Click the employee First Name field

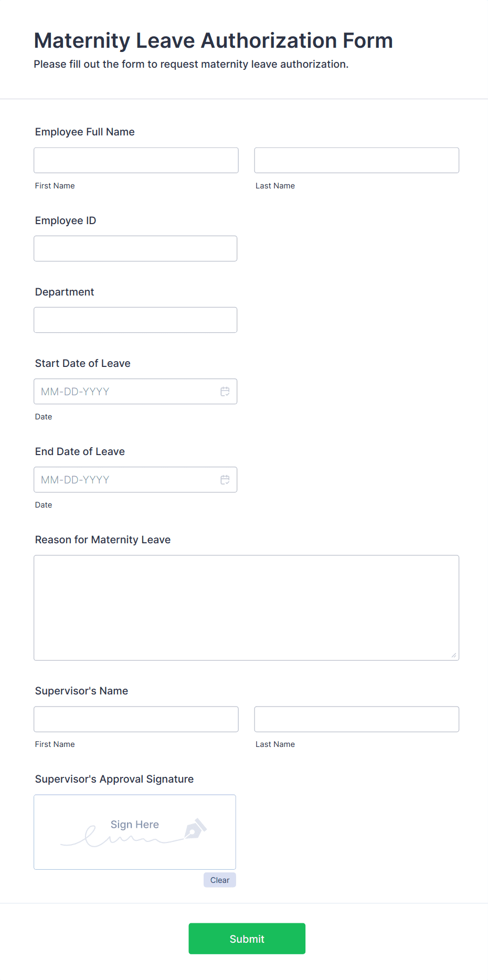[x=136, y=161]
